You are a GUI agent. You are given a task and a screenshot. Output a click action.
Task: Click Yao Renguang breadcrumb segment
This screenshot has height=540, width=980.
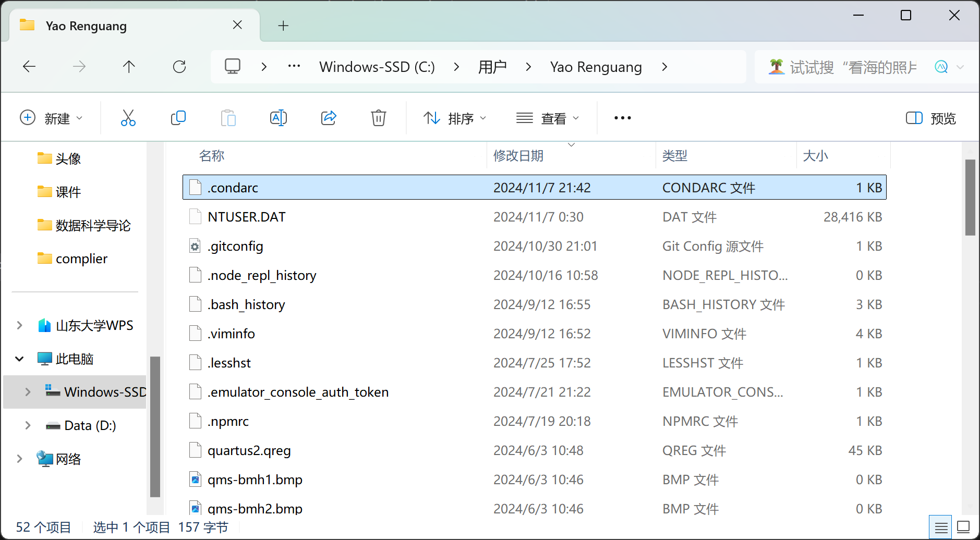click(x=596, y=67)
